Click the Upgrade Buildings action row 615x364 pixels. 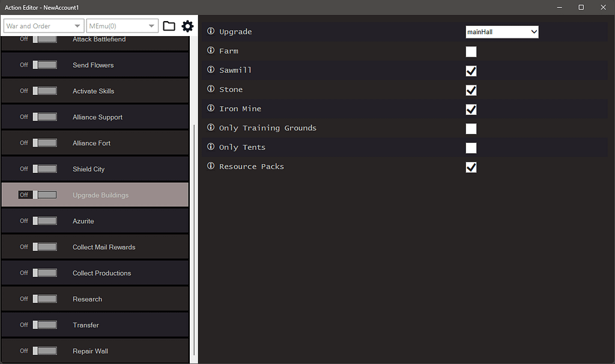95,194
